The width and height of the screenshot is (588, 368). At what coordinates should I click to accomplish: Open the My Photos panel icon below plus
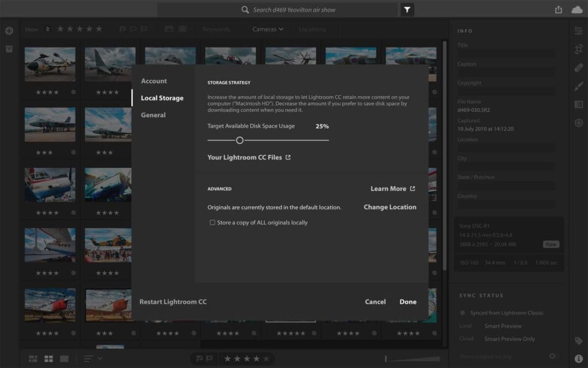9,49
